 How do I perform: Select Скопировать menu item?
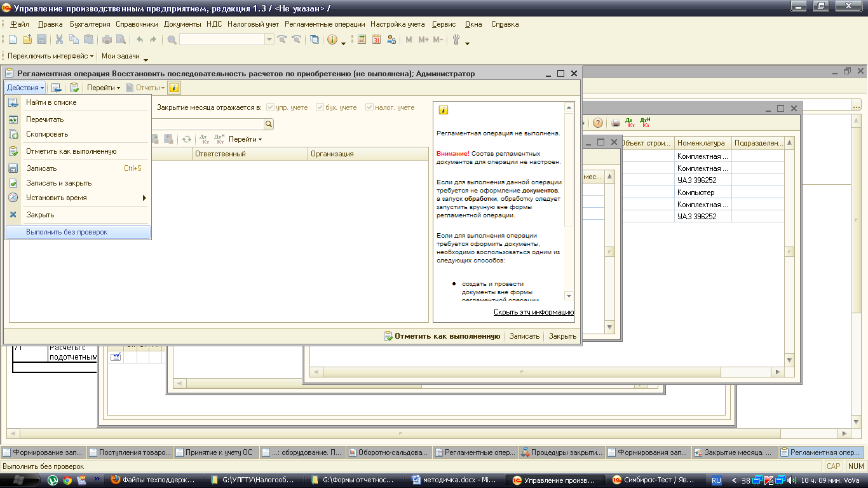point(78,134)
